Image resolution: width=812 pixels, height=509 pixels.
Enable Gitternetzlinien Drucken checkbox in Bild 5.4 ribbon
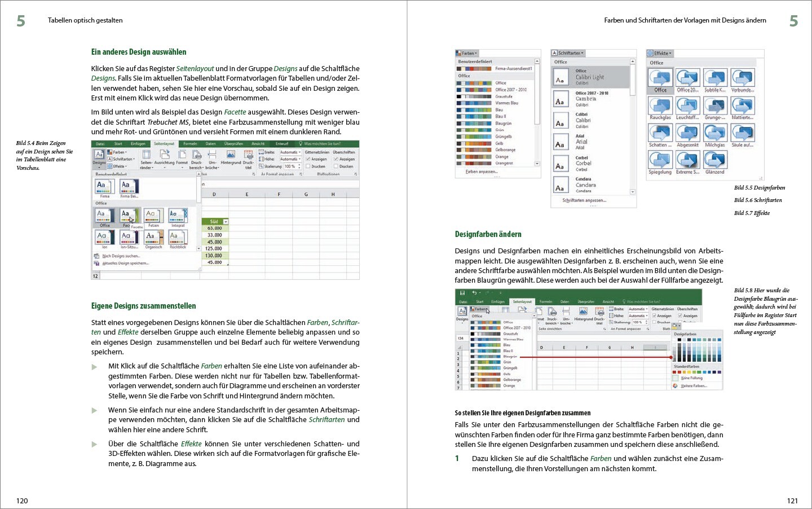click(x=308, y=166)
